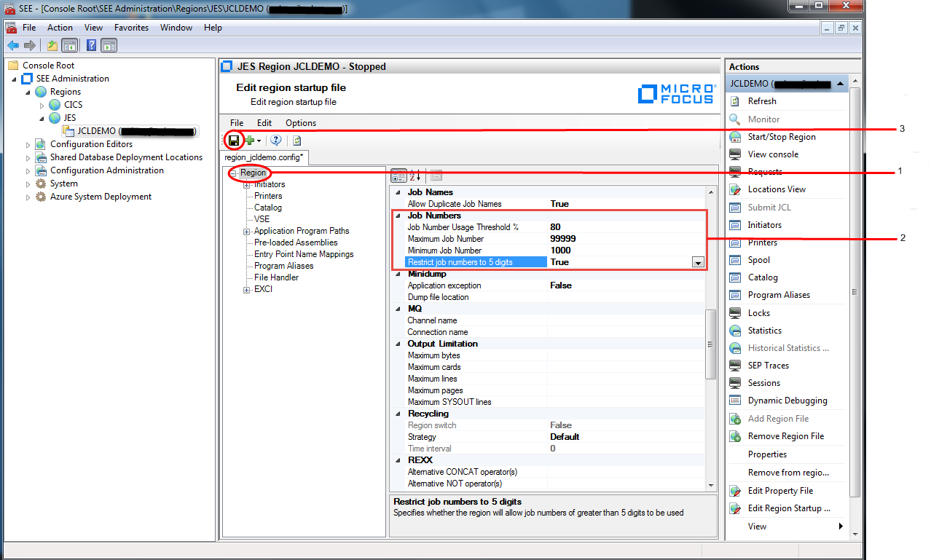Expand the CICS node in console tree
939x560 pixels.
[x=42, y=105]
